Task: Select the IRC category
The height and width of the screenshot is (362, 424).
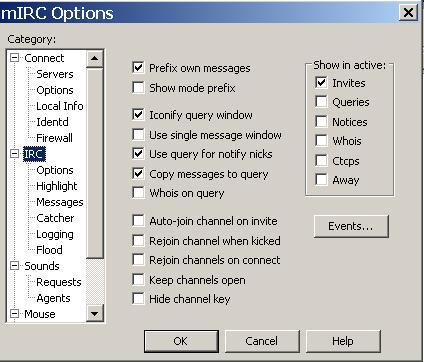Action: pos(34,154)
